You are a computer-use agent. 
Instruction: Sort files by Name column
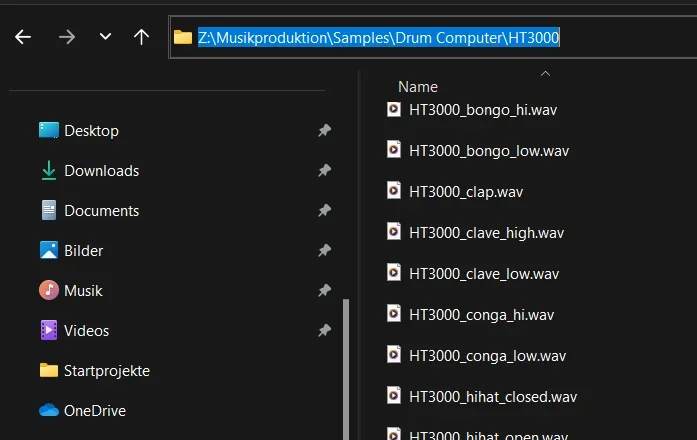(x=418, y=87)
